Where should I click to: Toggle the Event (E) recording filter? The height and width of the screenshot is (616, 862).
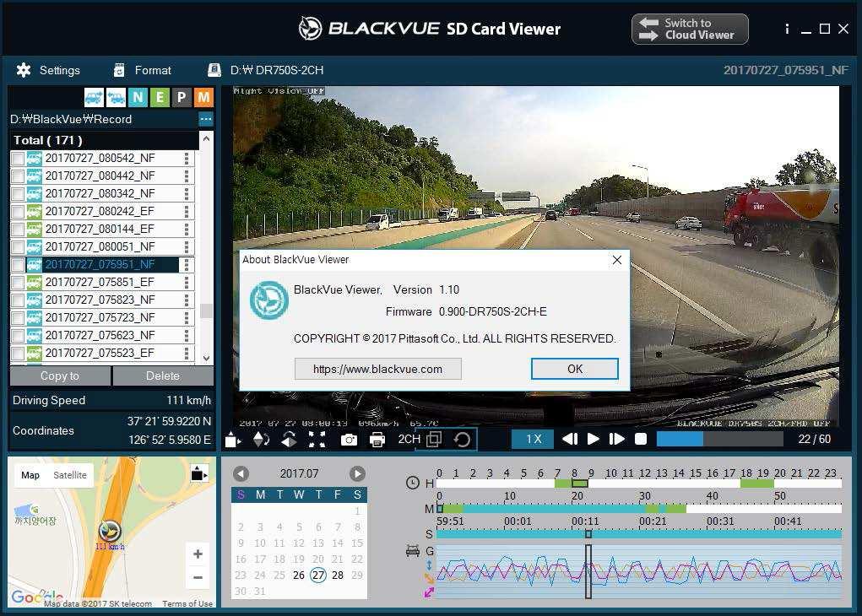(160, 98)
